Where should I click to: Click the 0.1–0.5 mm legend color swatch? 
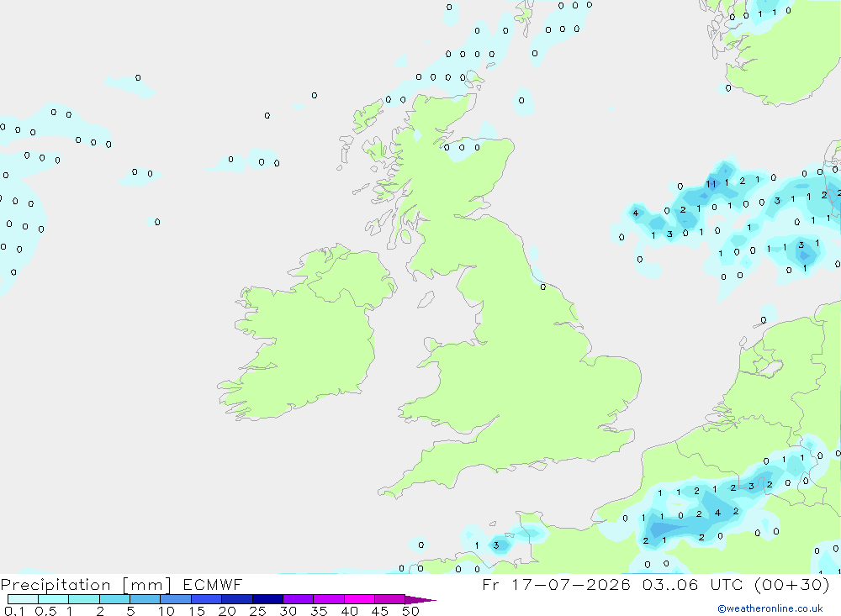pyautogui.click(x=23, y=599)
